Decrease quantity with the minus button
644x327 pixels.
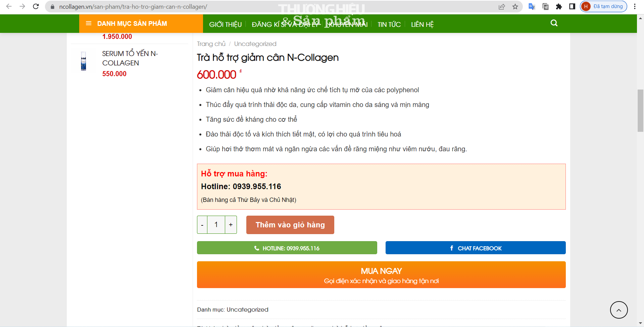pos(202,225)
